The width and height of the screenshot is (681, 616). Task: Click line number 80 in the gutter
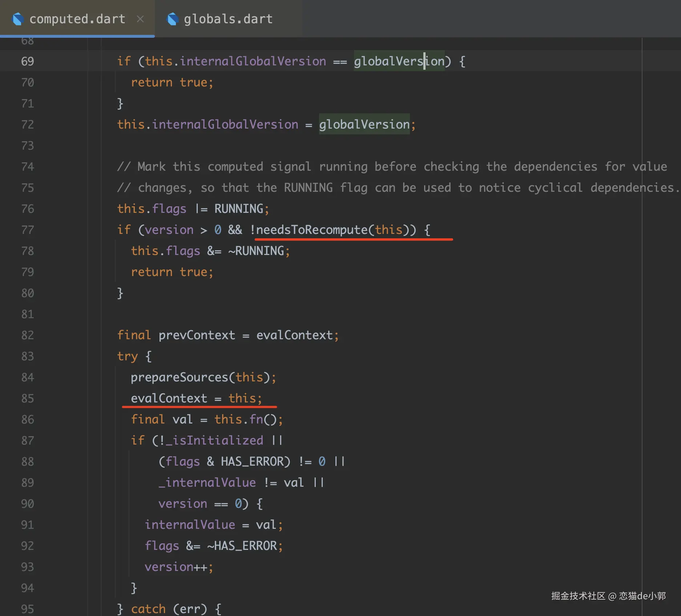point(28,293)
